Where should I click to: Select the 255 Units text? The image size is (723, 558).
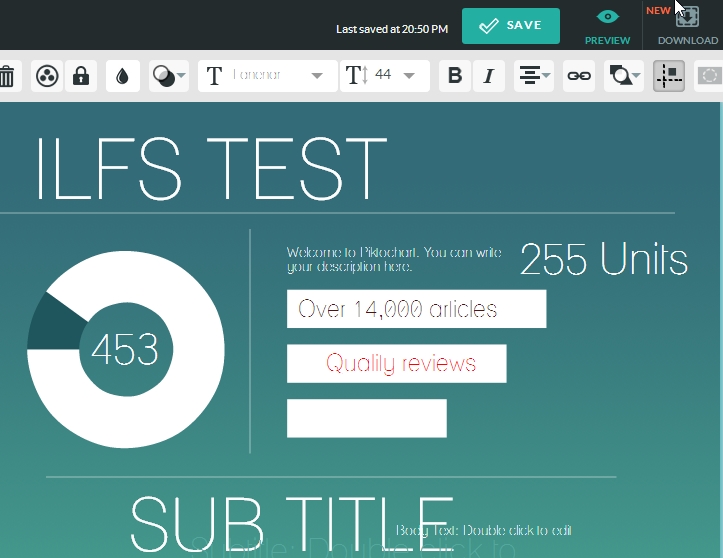pyautogui.click(x=604, y=259)
